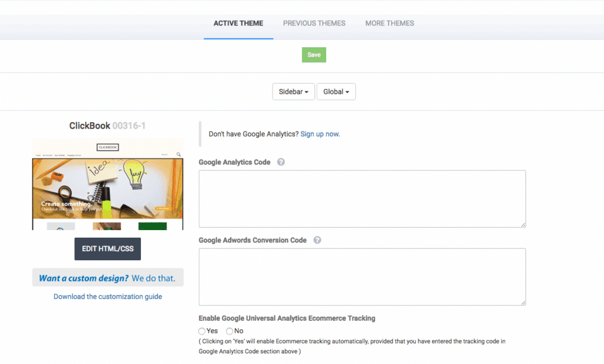Go to the Active Theme tab
The height and width of the screenshot is (364, 604).
[238, 24]
